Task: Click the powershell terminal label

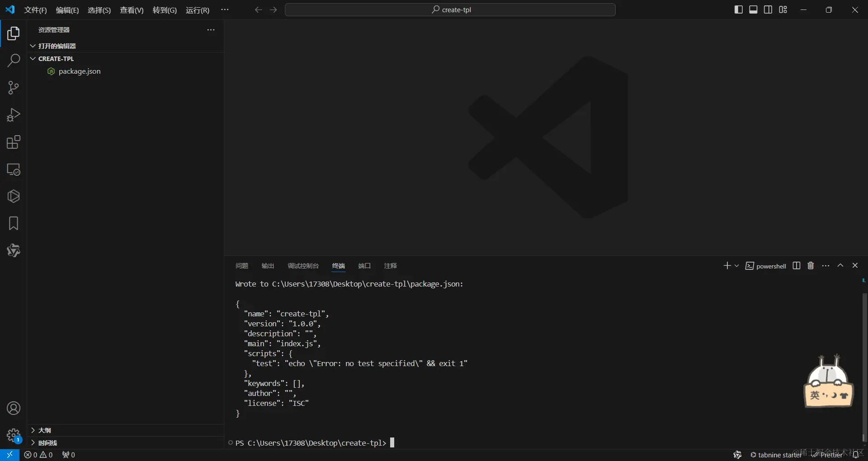Action: [766, 266]
